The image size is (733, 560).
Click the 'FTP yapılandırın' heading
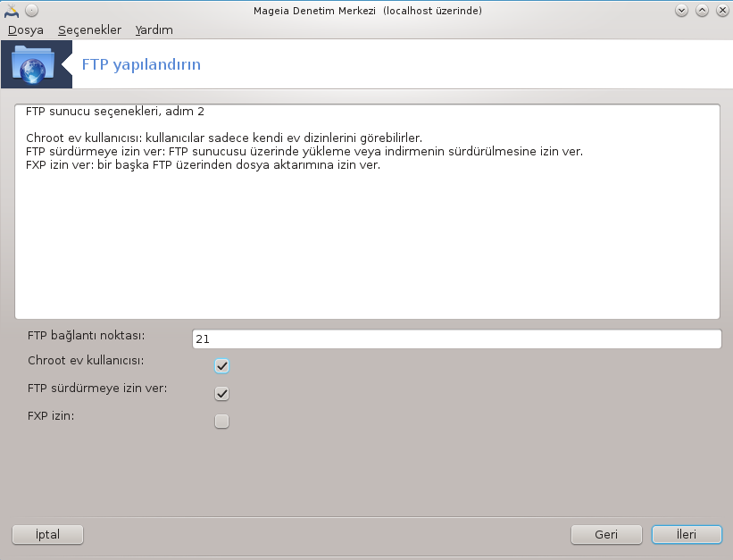tap(141, 64)
